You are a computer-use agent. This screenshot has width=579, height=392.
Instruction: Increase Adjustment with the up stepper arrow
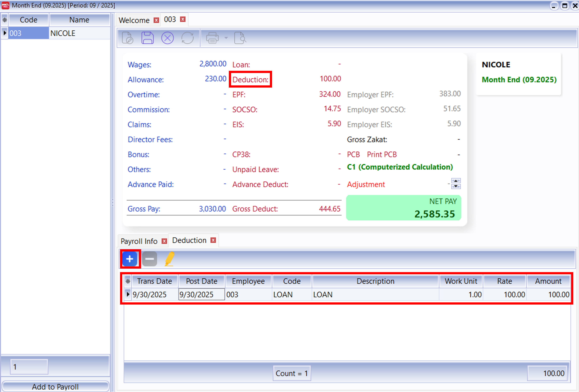coord(456,181)
